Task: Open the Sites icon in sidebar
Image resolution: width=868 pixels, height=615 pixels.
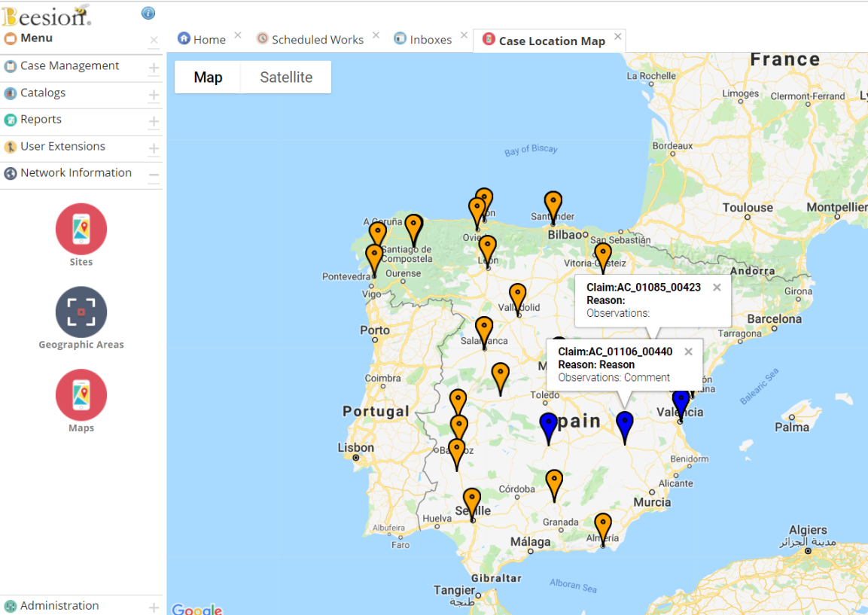Action: (81, 229)
